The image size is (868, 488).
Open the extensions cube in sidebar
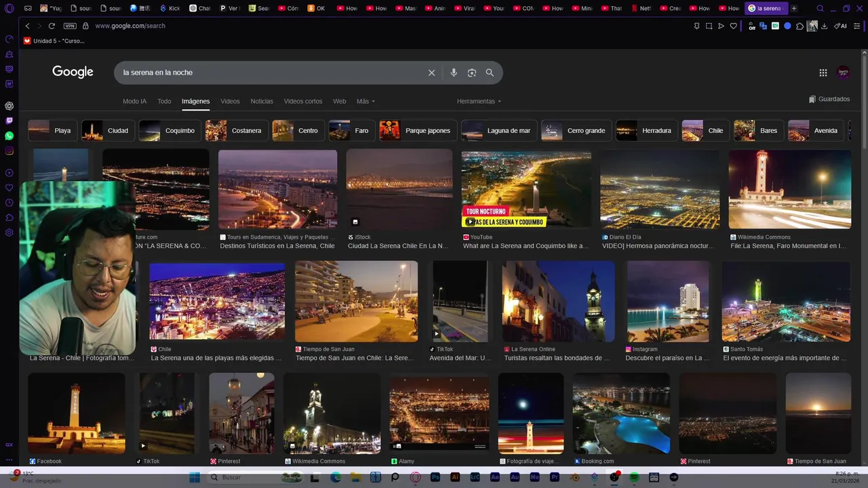pyautogui.click(x=9, y=218)
